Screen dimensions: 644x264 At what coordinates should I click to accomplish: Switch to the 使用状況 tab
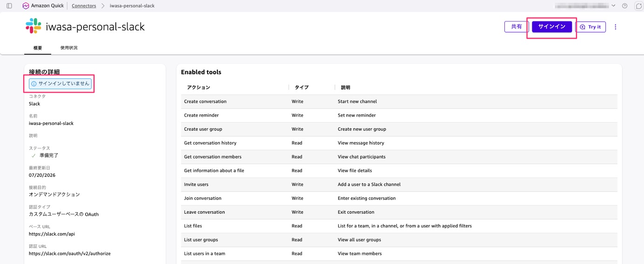pos(69,48)
